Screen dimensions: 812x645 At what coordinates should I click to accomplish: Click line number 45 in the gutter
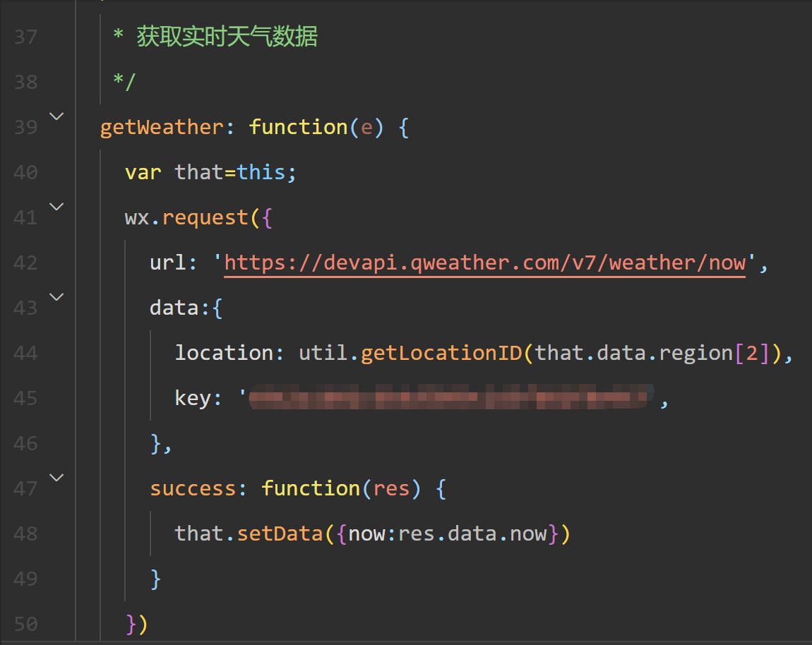point(25,399)
